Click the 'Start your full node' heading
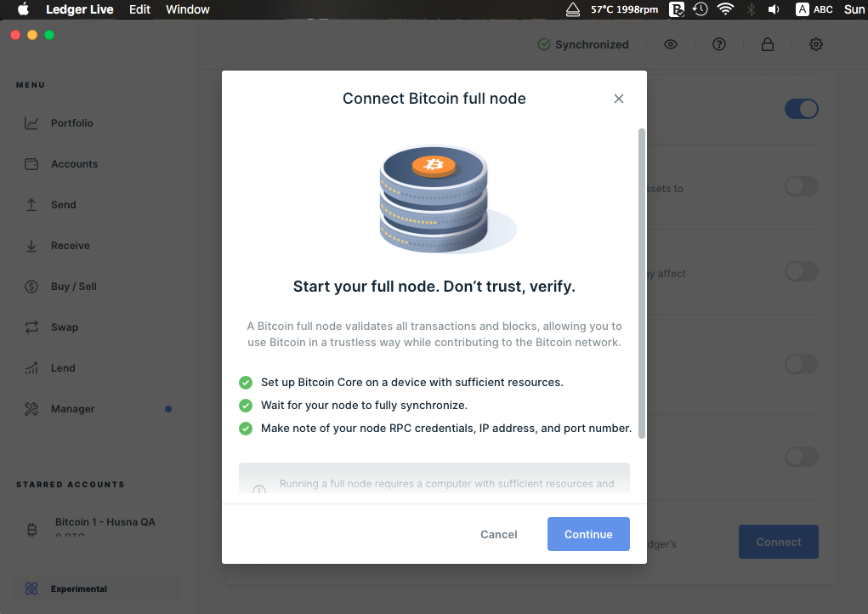Image resolution: width=868 pixels, height=614 pixels. point(434,287)
